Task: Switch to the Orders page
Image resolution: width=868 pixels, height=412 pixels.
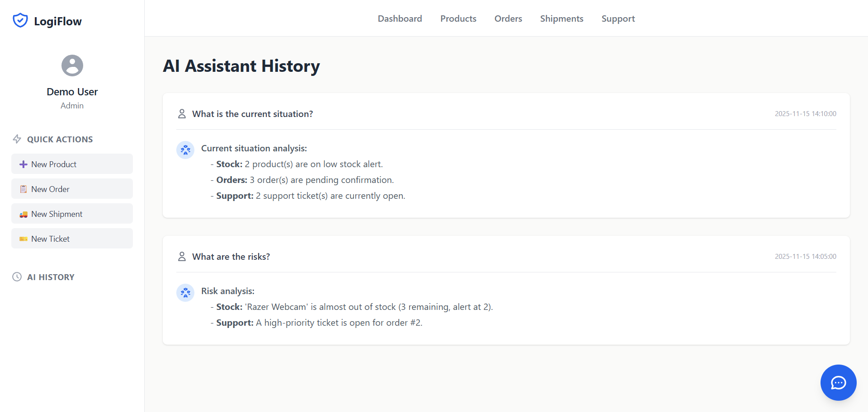Action: [x=508, y=19]
